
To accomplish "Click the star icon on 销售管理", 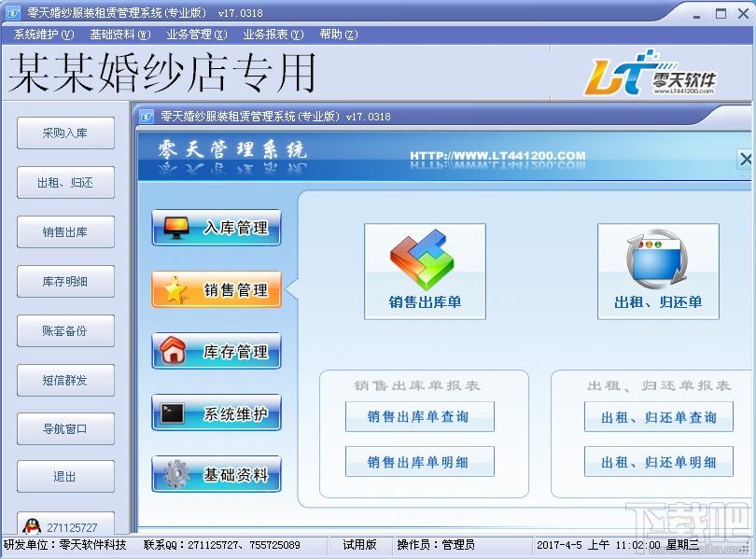I will pyautogui.click(x=175, y=289).
